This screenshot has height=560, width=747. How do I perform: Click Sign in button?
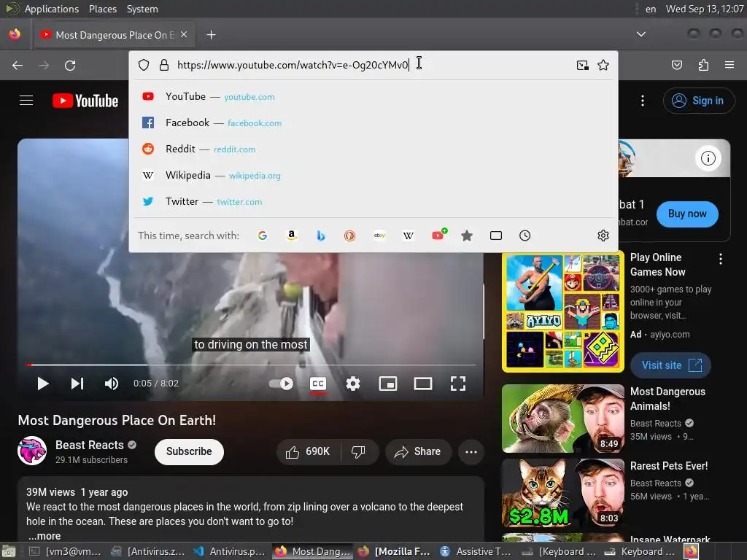point(698,101)
